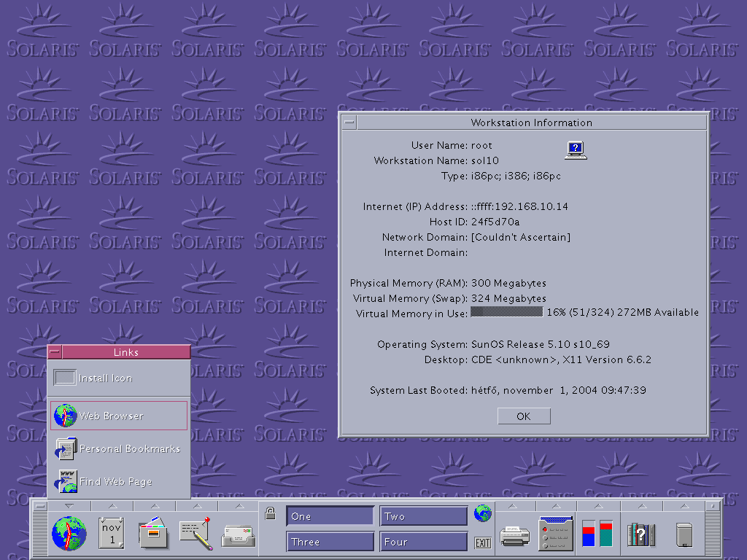Click the Links subpanel title bar
Viewport: 747px width, 560px height.
coord(125,352)
